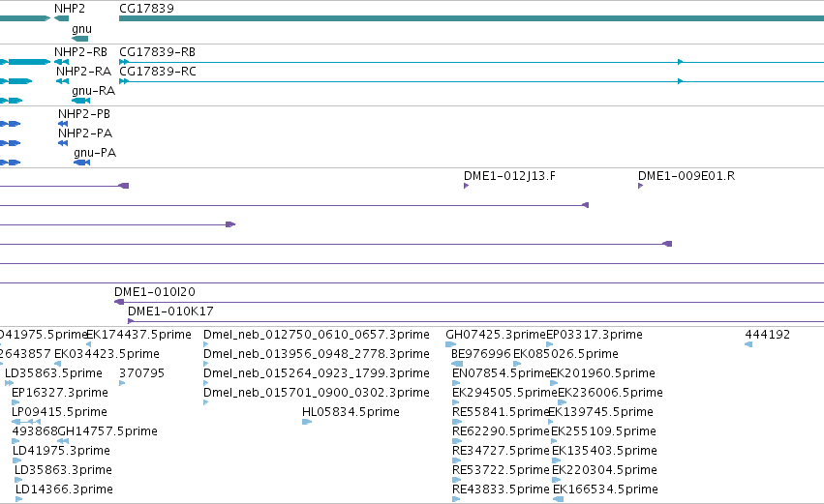Open EST EK255109.5prime

[604, 431]
